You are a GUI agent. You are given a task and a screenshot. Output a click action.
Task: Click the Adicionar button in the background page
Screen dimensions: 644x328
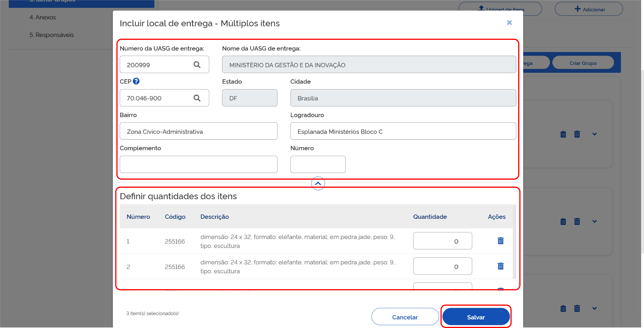(589, 9)
